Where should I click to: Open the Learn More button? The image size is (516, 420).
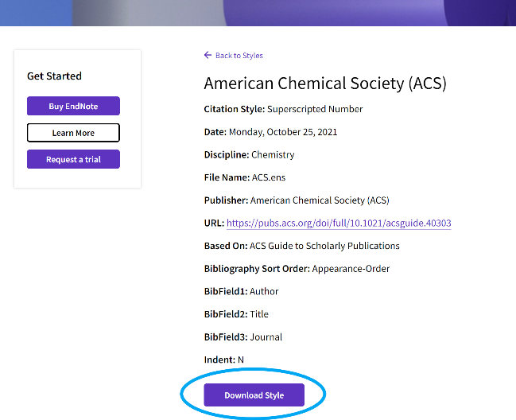coord(73,133)
